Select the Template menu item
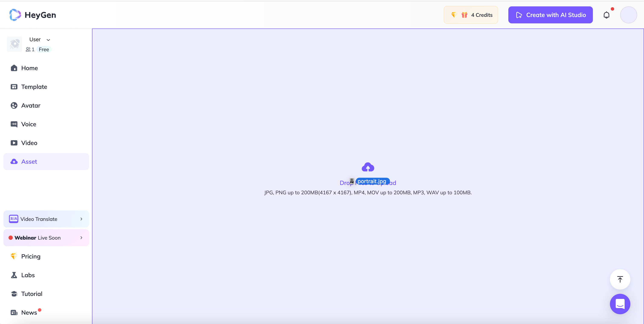 (34, 86)
